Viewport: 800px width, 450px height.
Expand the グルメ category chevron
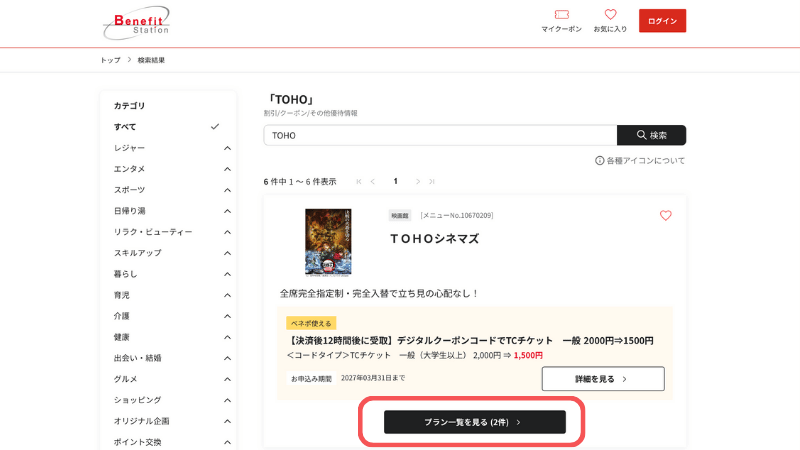(x=228, y=379)
